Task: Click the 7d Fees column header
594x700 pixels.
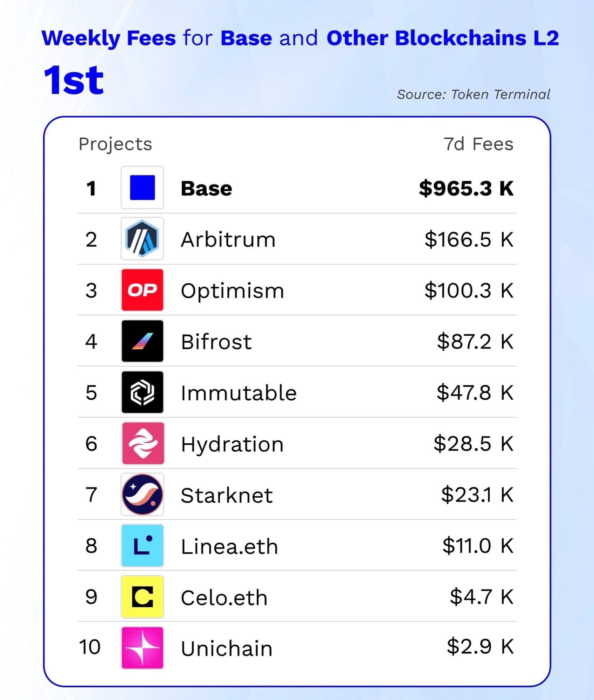Action: point(478,144)
